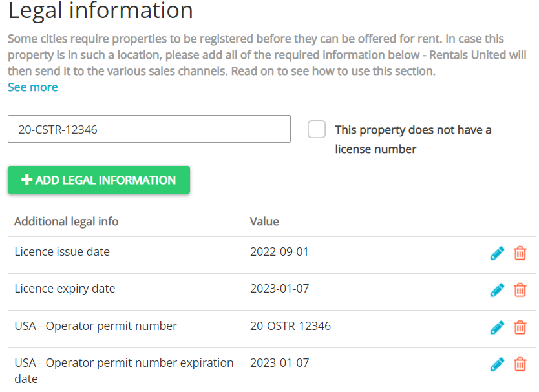Click the 'Additional legal info' column header
The width and height of the screenshot is (539, 392).
coord(67,222)
